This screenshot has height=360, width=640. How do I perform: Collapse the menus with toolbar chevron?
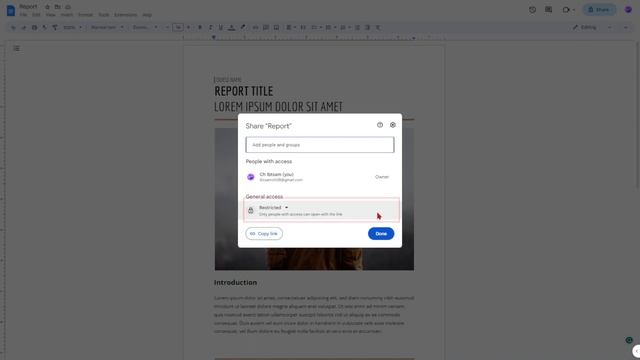point(626,27)
